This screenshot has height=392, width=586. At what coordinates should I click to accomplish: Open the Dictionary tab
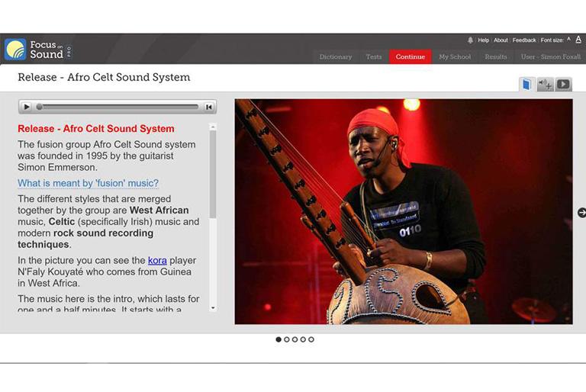pos(336,57)
